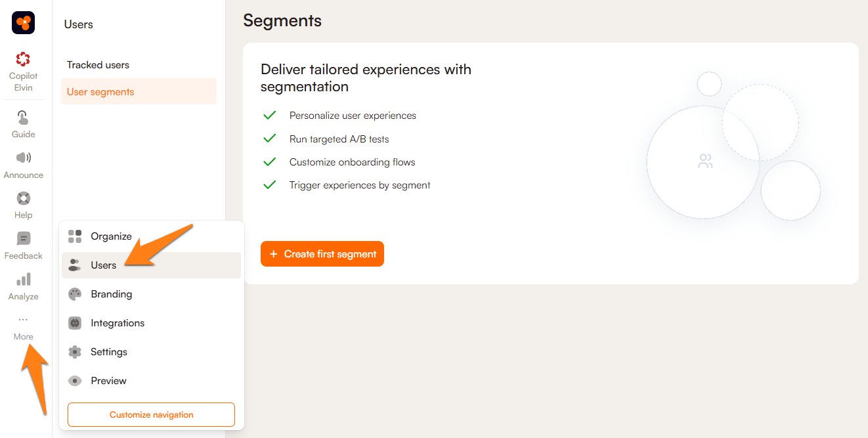
Task: Open Preview from the More menu
Action: coord(108,381)
